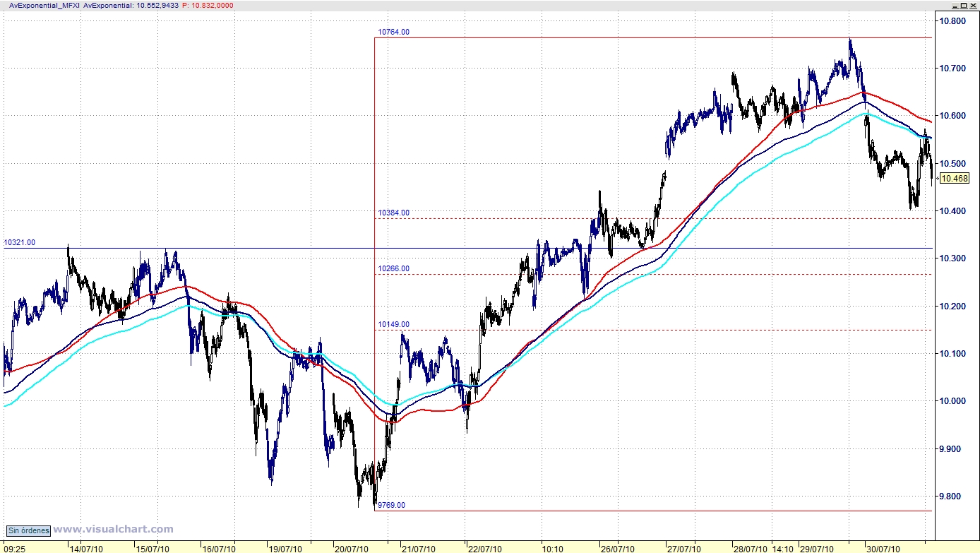Click the 10:10 time axis label

(x=552, y=548)
